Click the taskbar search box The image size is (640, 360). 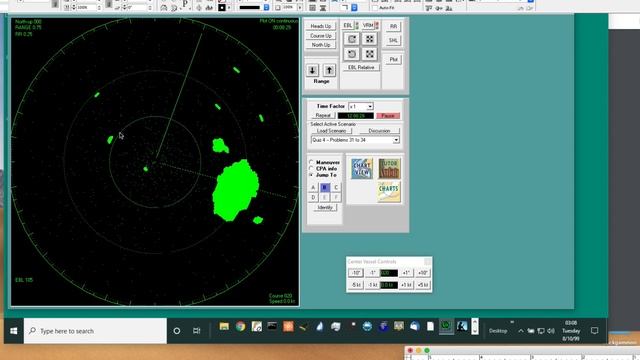click(95, 331)
